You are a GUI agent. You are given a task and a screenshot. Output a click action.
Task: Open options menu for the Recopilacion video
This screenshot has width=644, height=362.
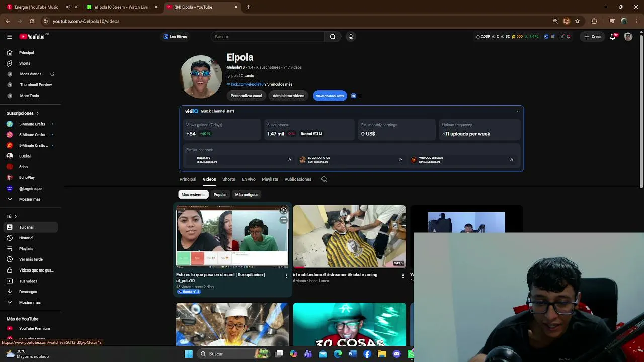[286, 276]
